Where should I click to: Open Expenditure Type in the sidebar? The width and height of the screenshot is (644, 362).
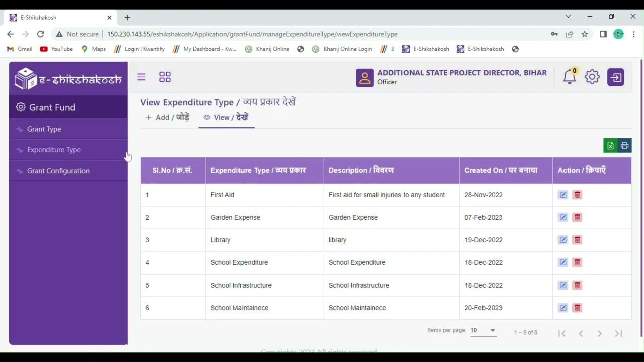point(68,150)
